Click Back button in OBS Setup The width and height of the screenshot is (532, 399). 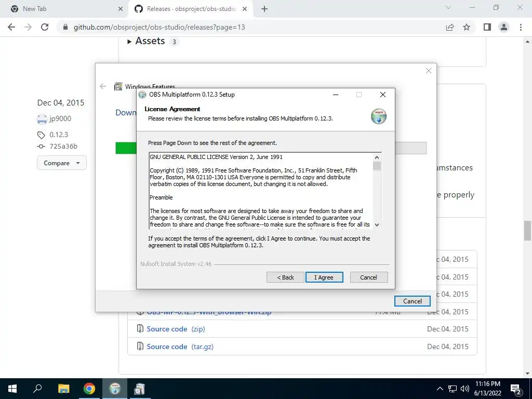(x=285, y=277)
